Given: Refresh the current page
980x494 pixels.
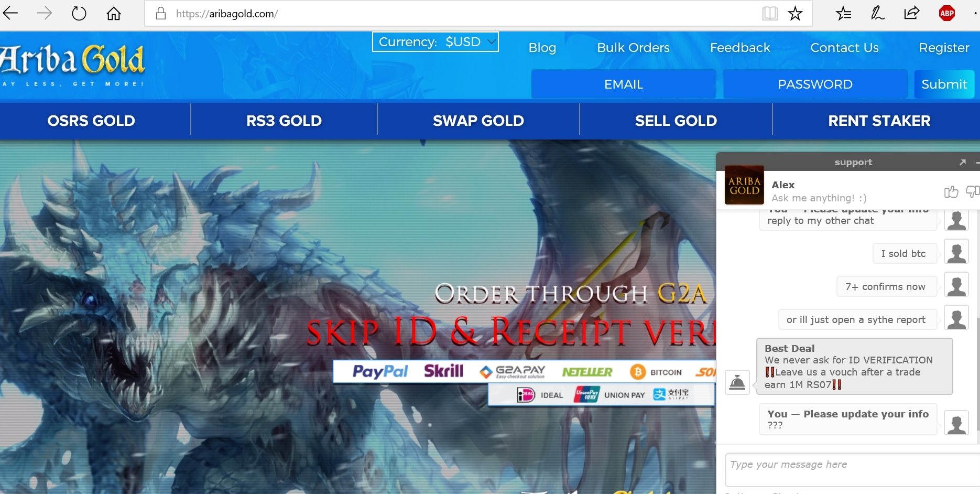Looking at the screenshot, I should [79, 13].
